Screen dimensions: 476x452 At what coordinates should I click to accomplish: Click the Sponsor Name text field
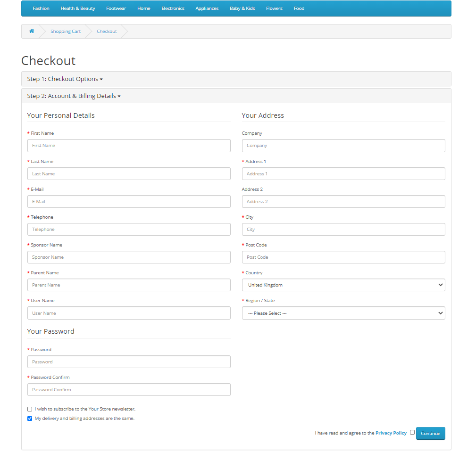tap(128, 257)
